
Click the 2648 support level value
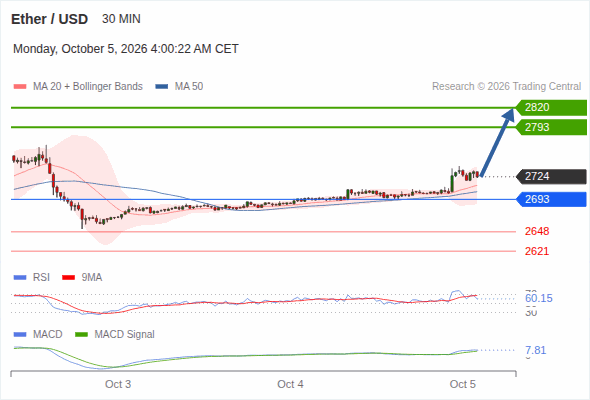pyautogui.click(x=537, y=231)
